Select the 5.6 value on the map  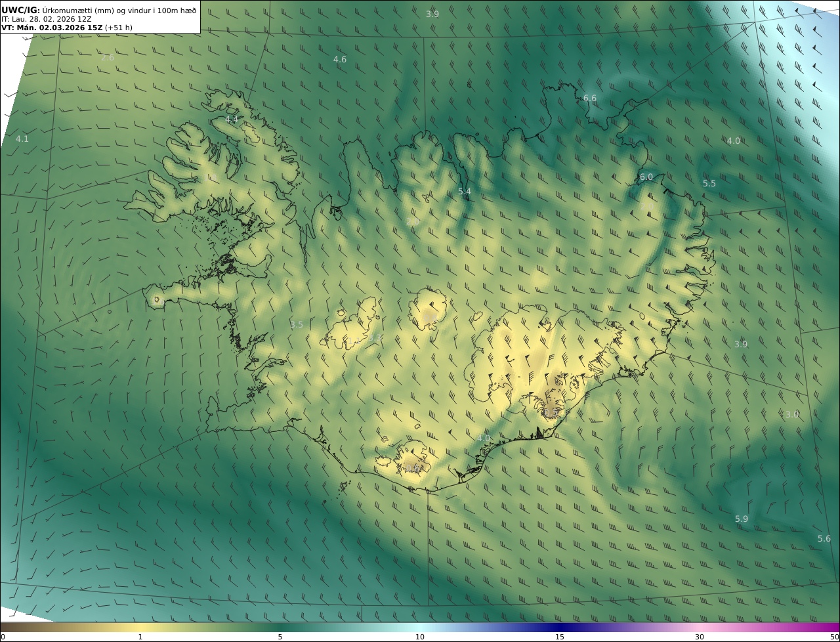point(824,538)
